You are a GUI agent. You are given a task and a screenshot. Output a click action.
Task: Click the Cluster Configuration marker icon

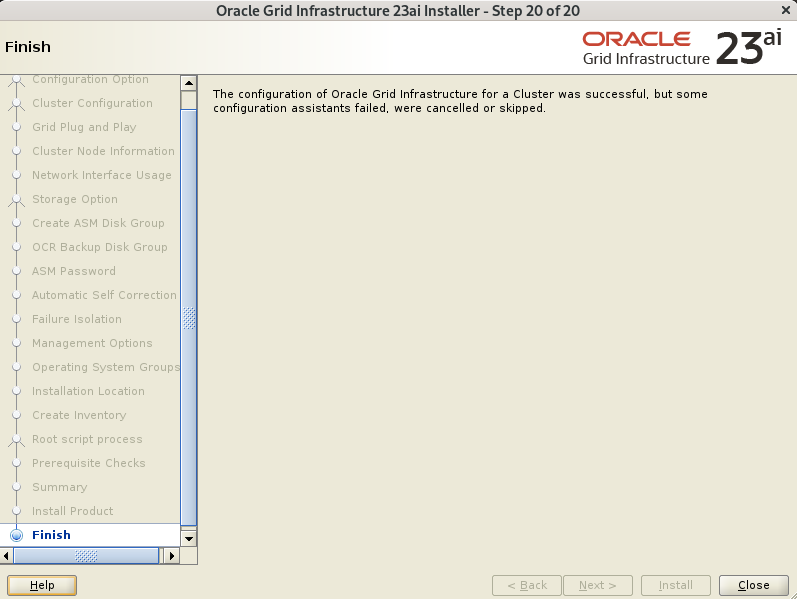click(16, 104)
